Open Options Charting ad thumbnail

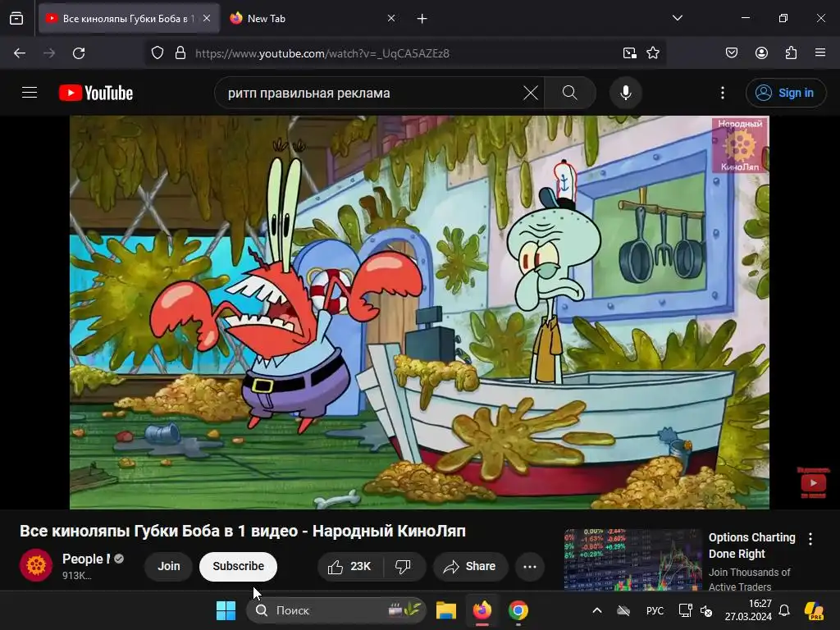click(x=632, y=559)
